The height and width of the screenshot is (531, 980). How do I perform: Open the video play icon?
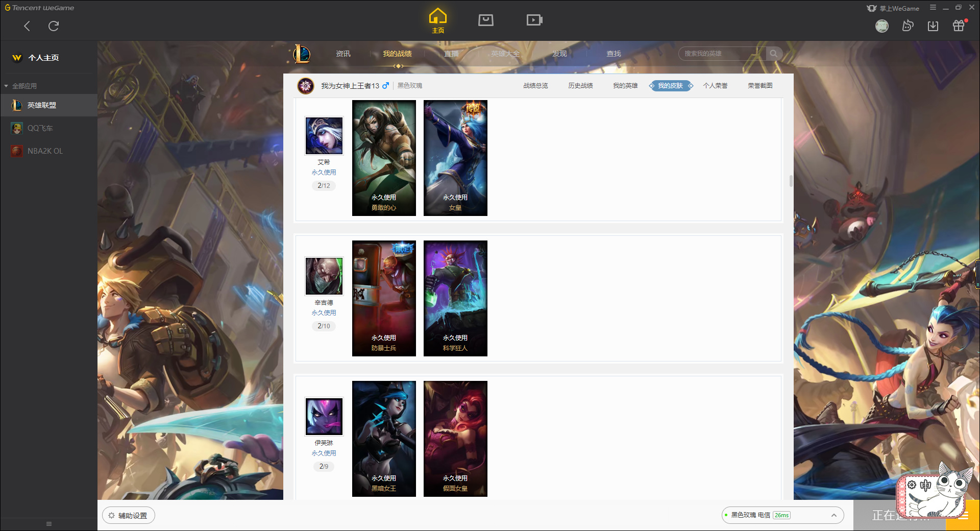coord(534,20)
